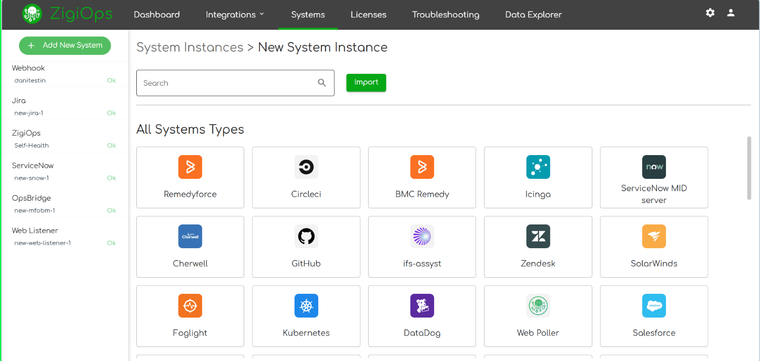Viewport: 760px width, 361px height.
Task: Open the Dashboard tab
Action: (157, 15)
